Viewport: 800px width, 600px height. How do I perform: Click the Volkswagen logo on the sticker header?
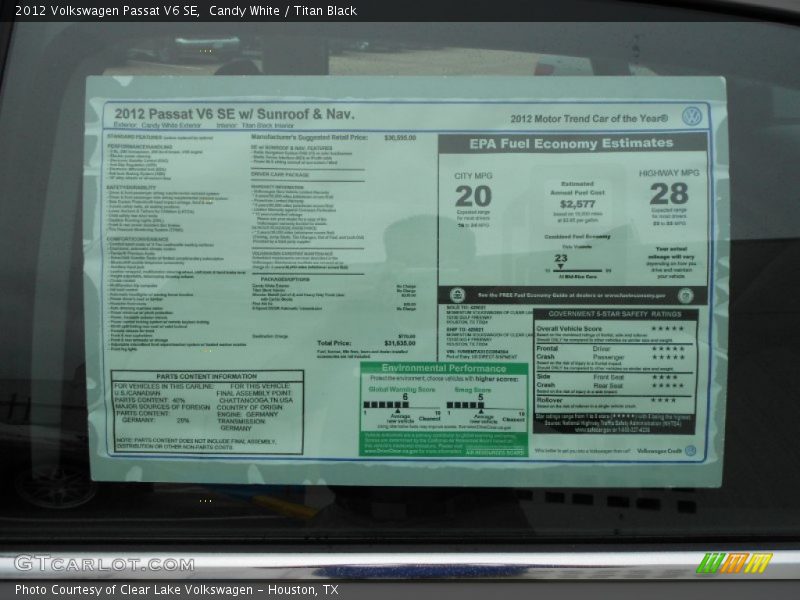pyautogui.click(x=692, y=116)
